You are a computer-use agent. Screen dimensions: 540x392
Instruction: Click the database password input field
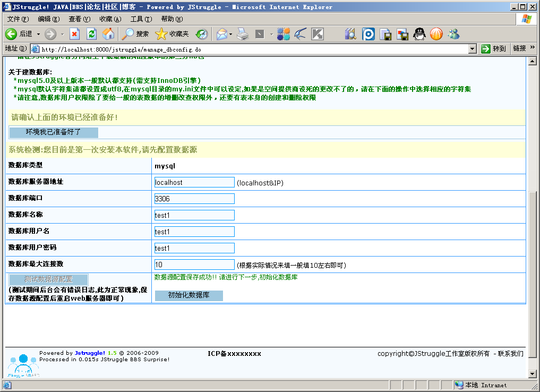[x=194, y=248]
